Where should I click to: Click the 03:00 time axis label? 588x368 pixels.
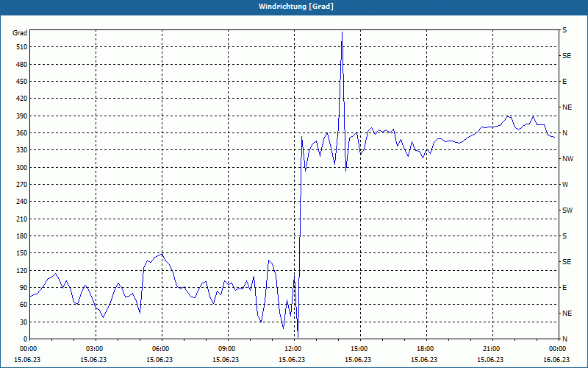[96, 349]
